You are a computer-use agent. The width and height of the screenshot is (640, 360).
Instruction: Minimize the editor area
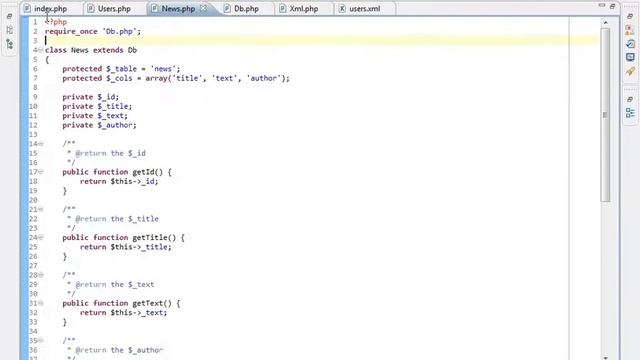pos(602,6)
